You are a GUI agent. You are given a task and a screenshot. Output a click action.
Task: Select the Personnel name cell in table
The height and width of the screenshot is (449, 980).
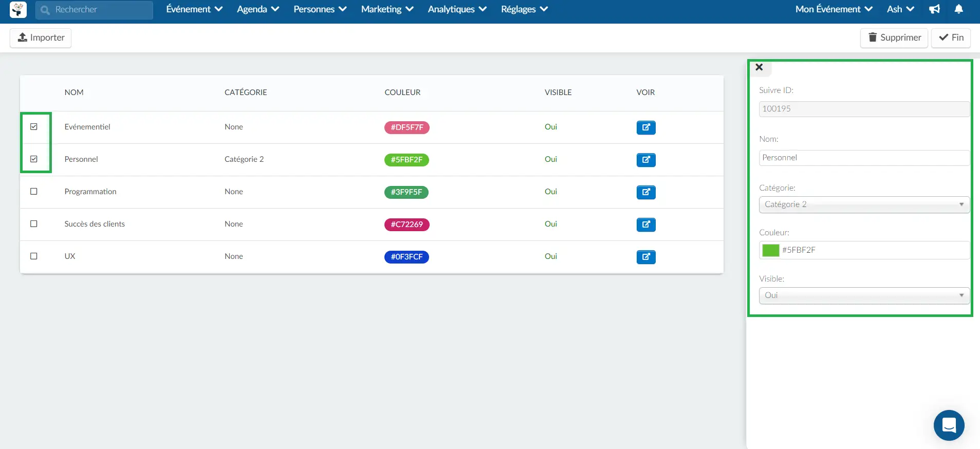81,159
